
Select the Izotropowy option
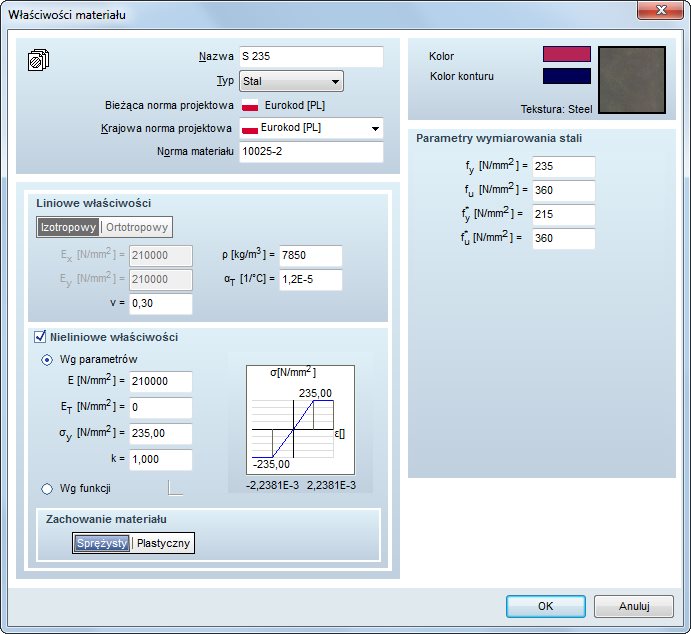click(68, 227)
